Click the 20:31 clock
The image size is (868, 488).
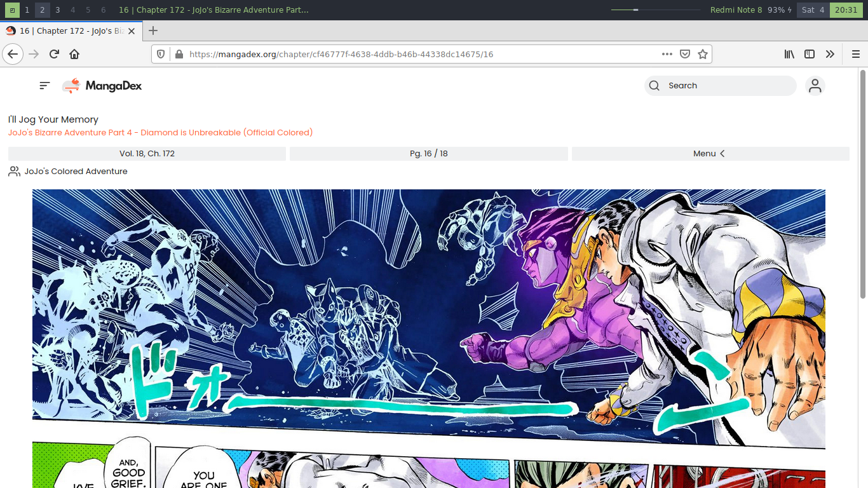point(846,10)
